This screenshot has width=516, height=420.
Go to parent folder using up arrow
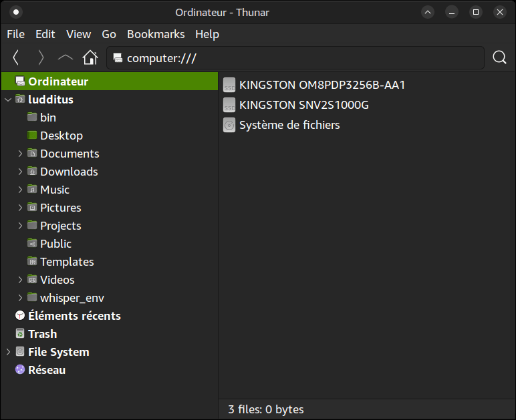click(x=66, y=58)
